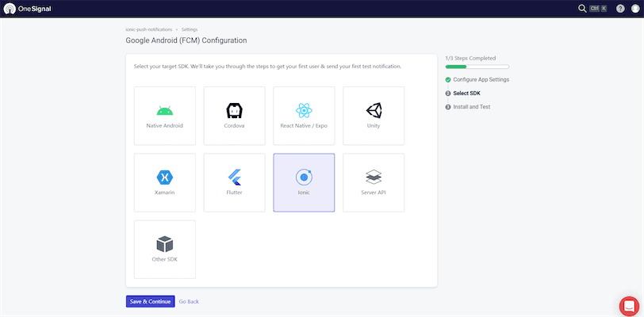Image resolution: width=644 pixels, height=317 pixels.
Task: Click the Unity label
Action: pos(374,126)
